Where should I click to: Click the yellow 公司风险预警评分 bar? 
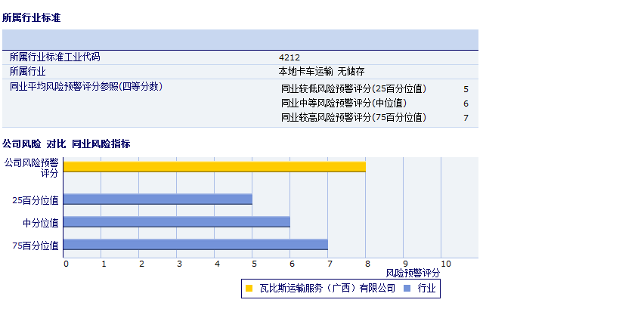pyautogui.click(x=214, y=166)
